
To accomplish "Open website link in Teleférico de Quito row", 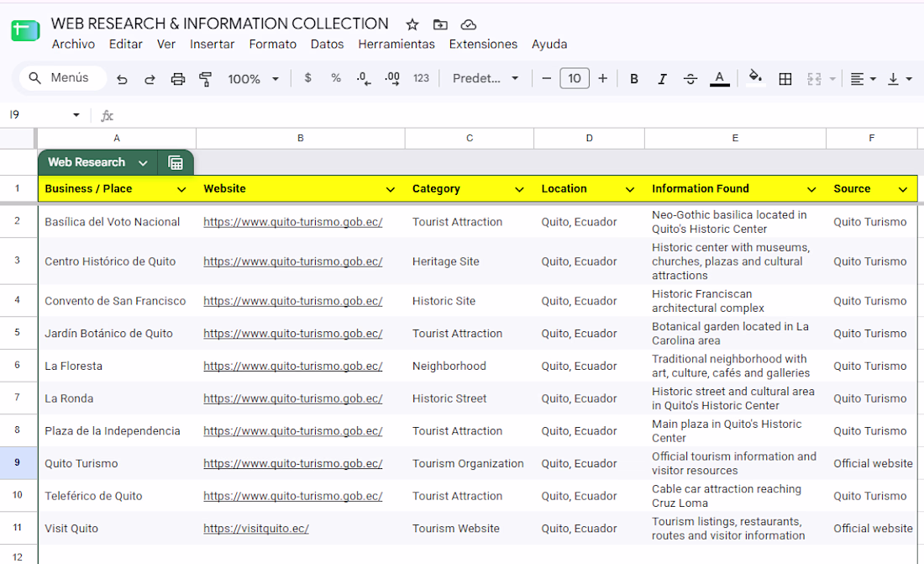I will 293,496.
